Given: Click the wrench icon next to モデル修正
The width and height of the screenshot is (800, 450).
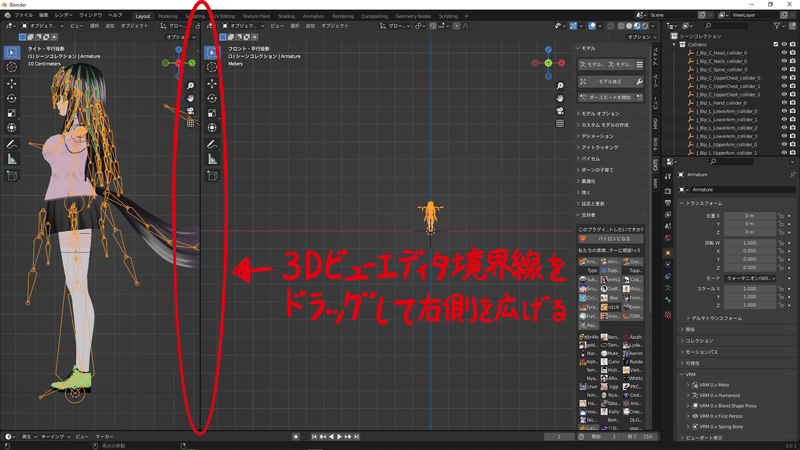Looking at the screenshot, I should click(639, 82).
